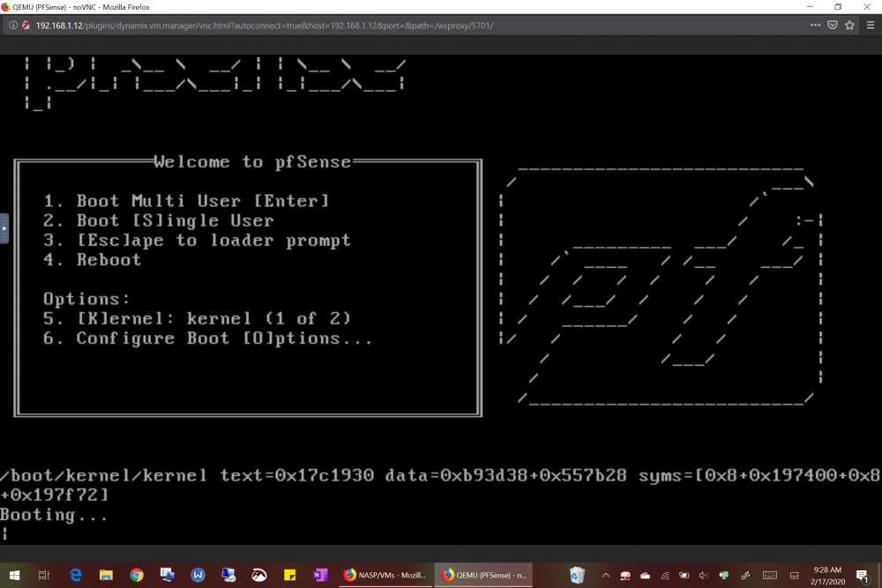Switch to the NASP/VMs Firefox window
Screen dimensions: 882x588
386,575
